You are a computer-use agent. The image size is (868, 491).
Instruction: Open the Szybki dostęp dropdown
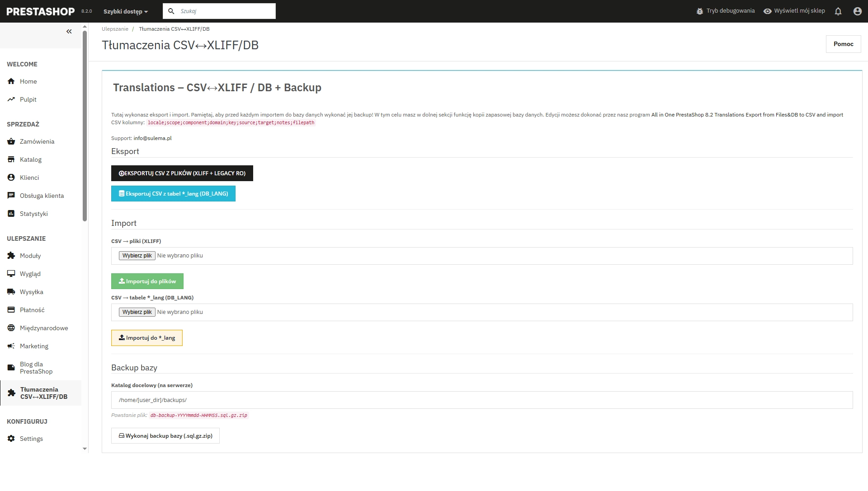[x=125, y=11]
